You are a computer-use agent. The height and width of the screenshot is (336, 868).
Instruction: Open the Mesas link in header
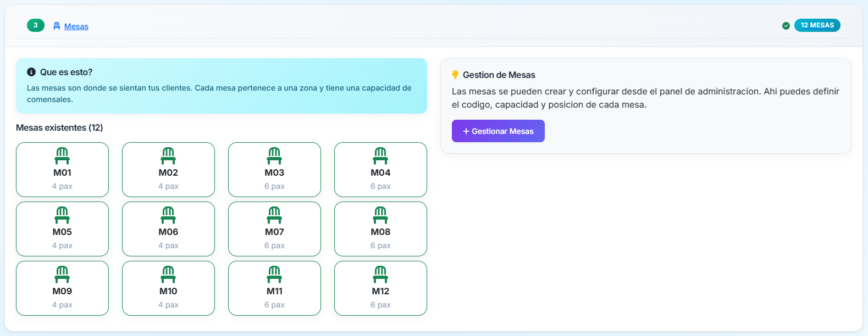pyautogui.click(x=76, y=26)
